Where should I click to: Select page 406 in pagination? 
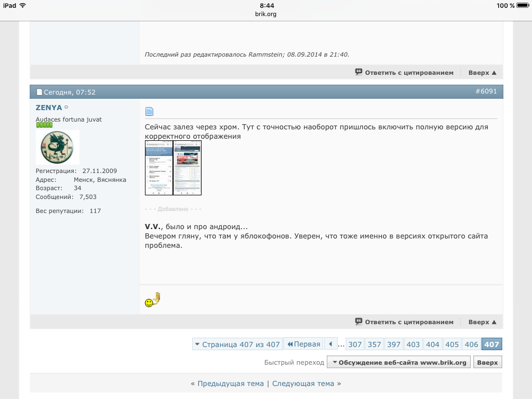(x=471, y=344)
